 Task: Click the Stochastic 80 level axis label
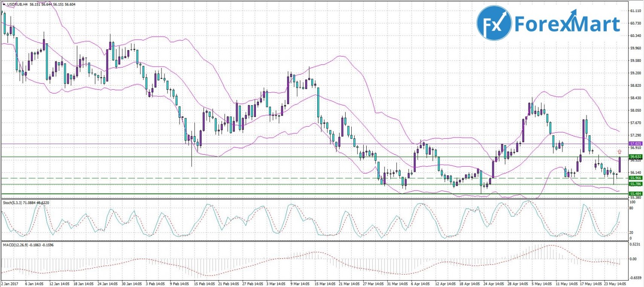coord(631,208)
